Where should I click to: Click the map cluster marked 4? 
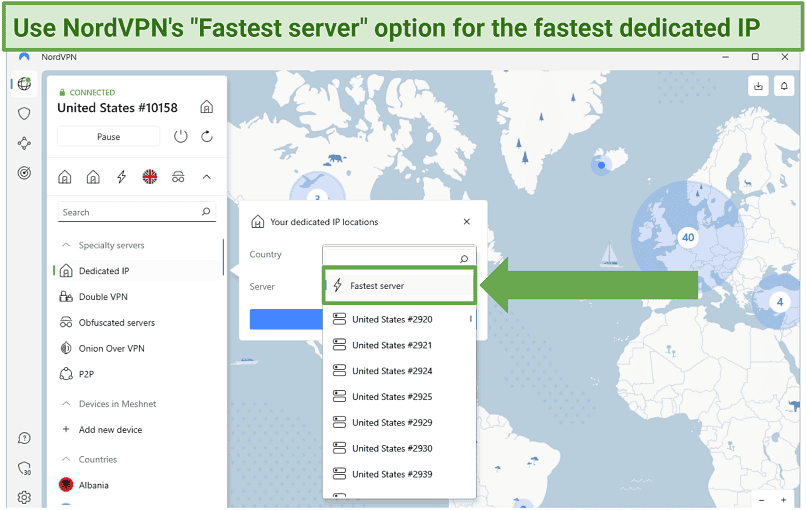pyautogui.click(x=780, y=302)
